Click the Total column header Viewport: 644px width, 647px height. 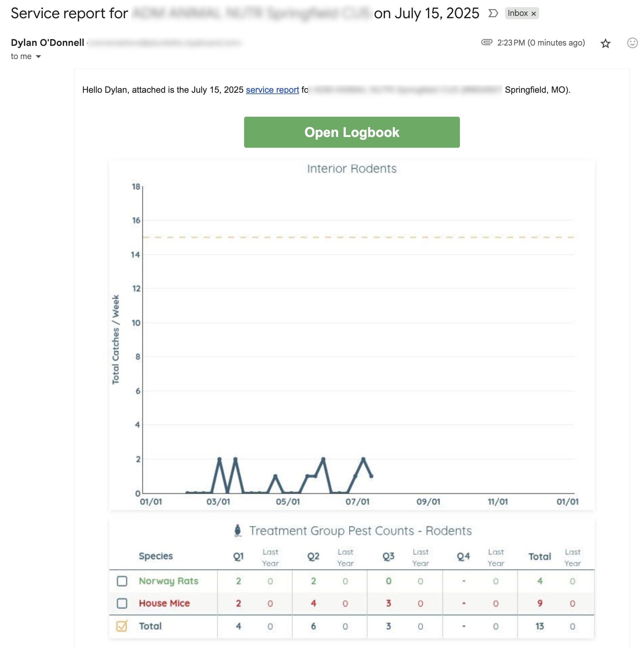[540, 556]
